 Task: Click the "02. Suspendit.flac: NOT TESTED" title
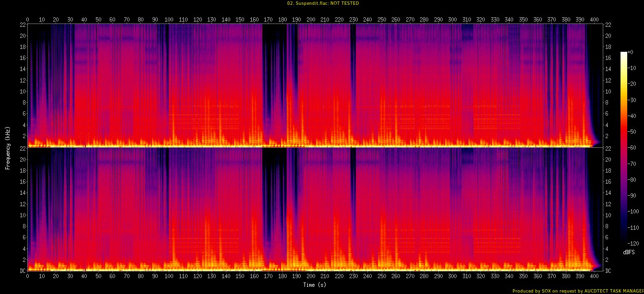coord(322,3)
